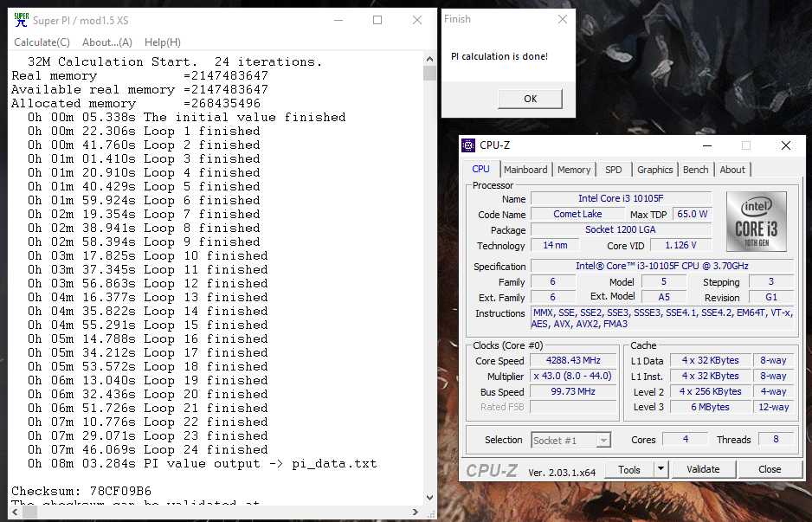The width and height of the screenshot is (812, 522).
Task: Click the Package field 'Socket 1200 LGA'
Action: [621, 229]
